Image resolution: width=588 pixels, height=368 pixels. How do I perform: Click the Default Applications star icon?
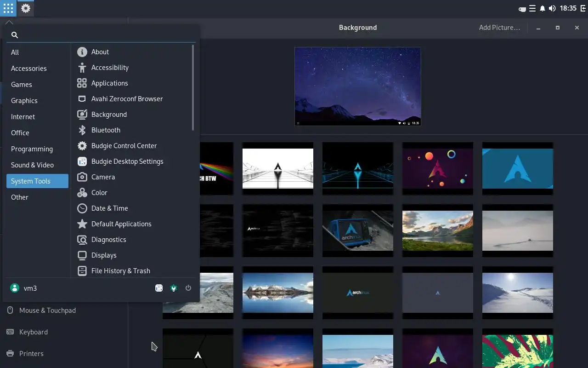pyautogui.click(x=82, y=224)
